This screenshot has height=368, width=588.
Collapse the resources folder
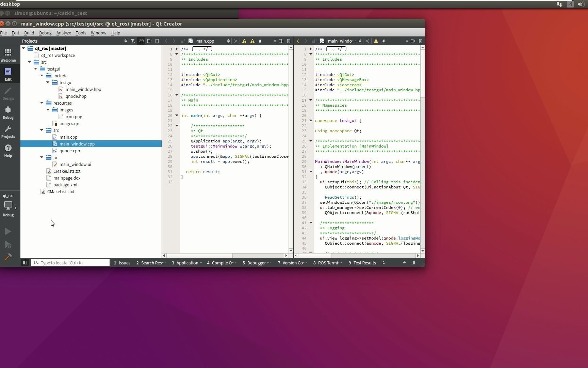click(42, 103)
